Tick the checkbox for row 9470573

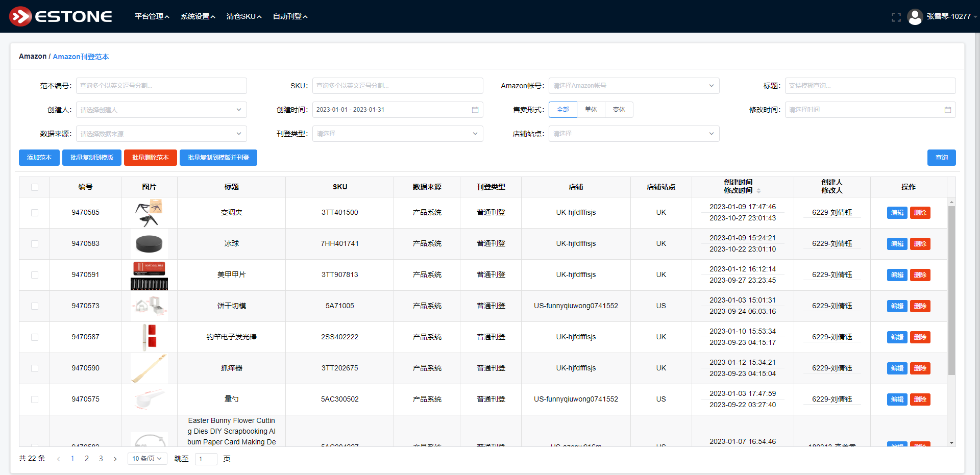(x=35, y=306)
